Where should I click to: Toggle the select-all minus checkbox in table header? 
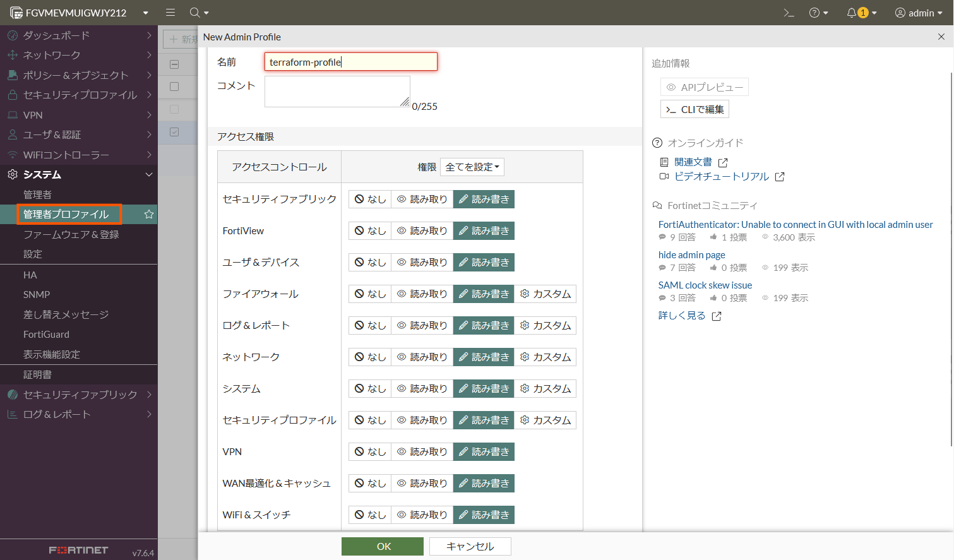click(174, 64)
